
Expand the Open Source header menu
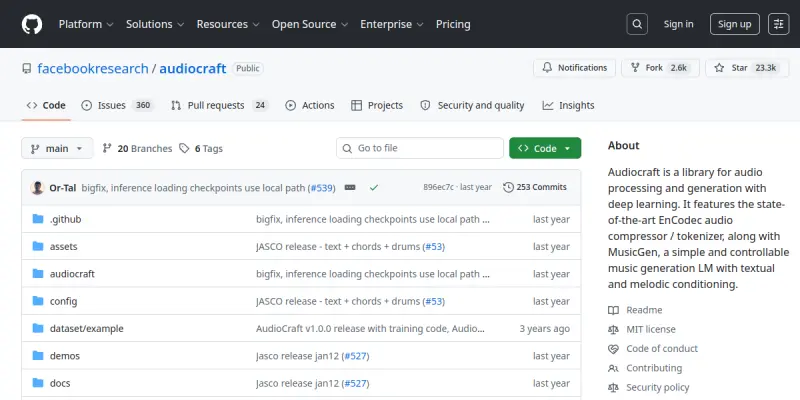(x=310, y=24)
